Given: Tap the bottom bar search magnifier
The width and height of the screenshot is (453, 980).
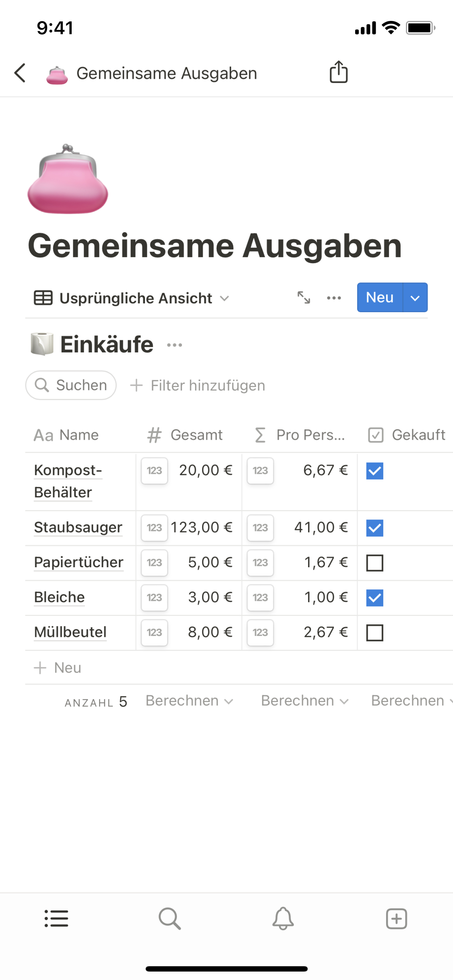Looking at the screenshot, I should point(170,919).
